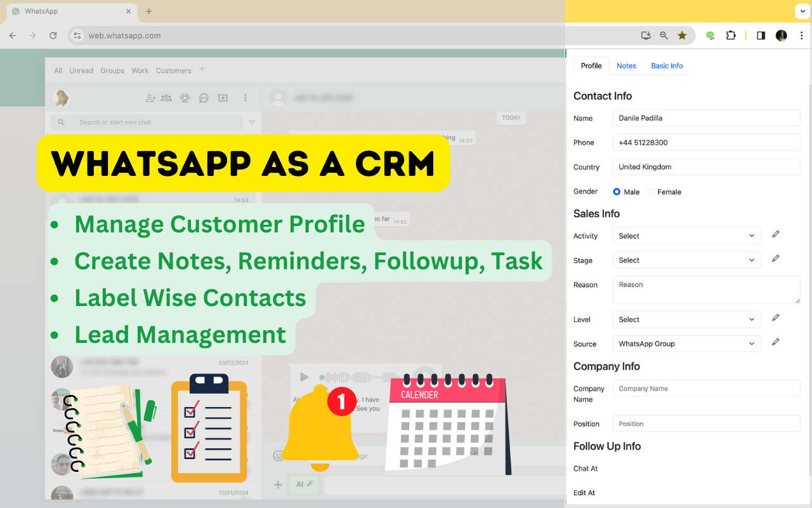Click the New chat icon

point(223,98)
